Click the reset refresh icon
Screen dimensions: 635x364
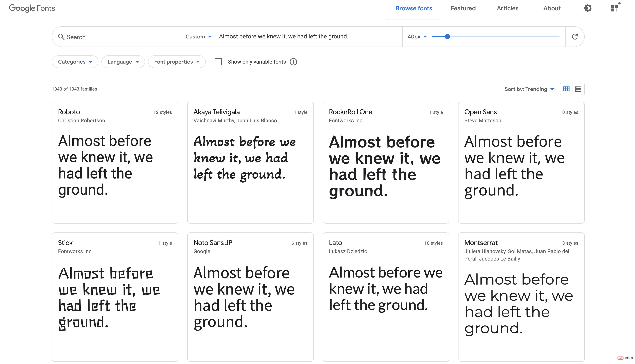pyautogui.click(x=575, y=37)
